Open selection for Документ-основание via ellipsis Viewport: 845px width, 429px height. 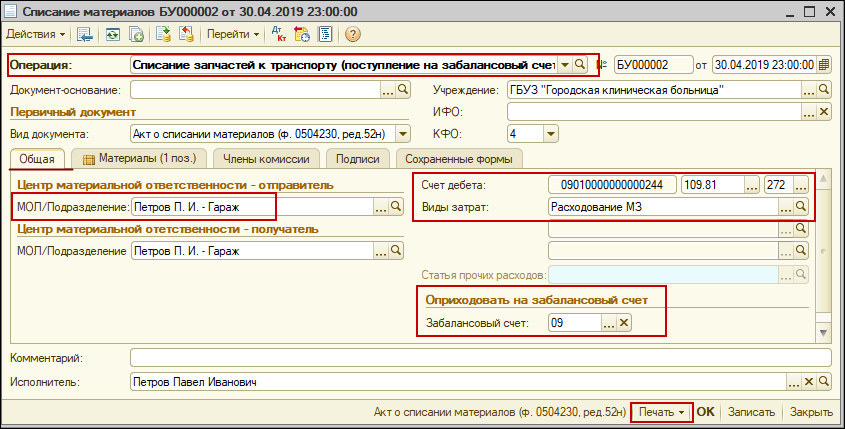pyautogui.click(x=388, y=90)
